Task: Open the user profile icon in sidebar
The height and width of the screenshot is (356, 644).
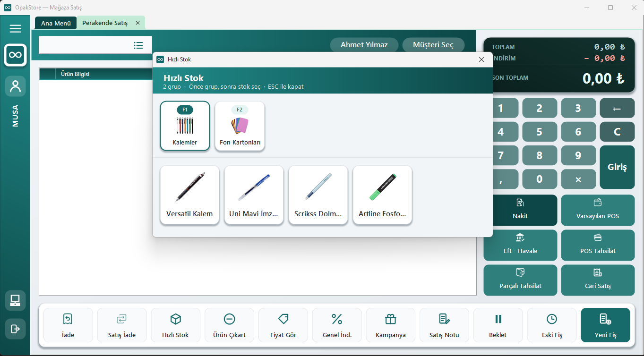Action: tap(15, 86)
